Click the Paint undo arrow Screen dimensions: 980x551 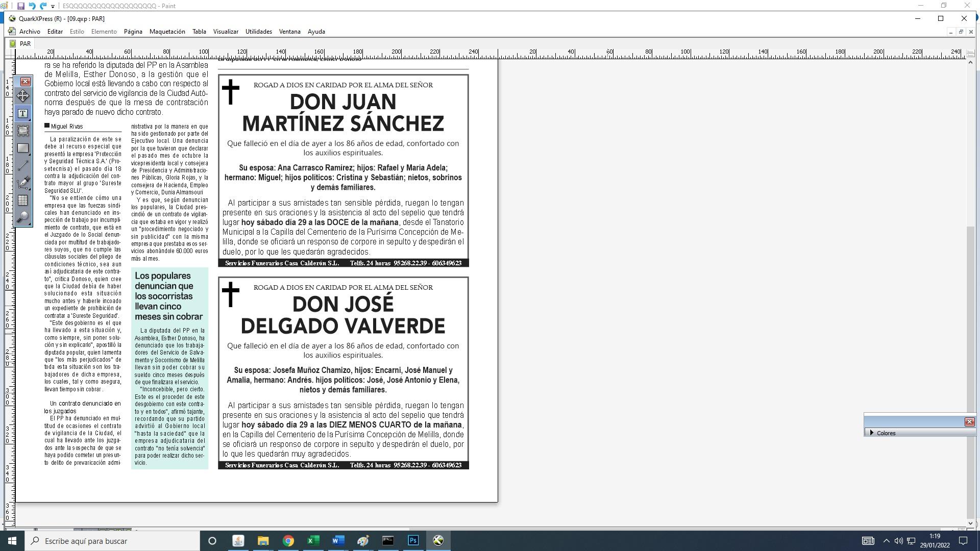(x=32, y=6)
